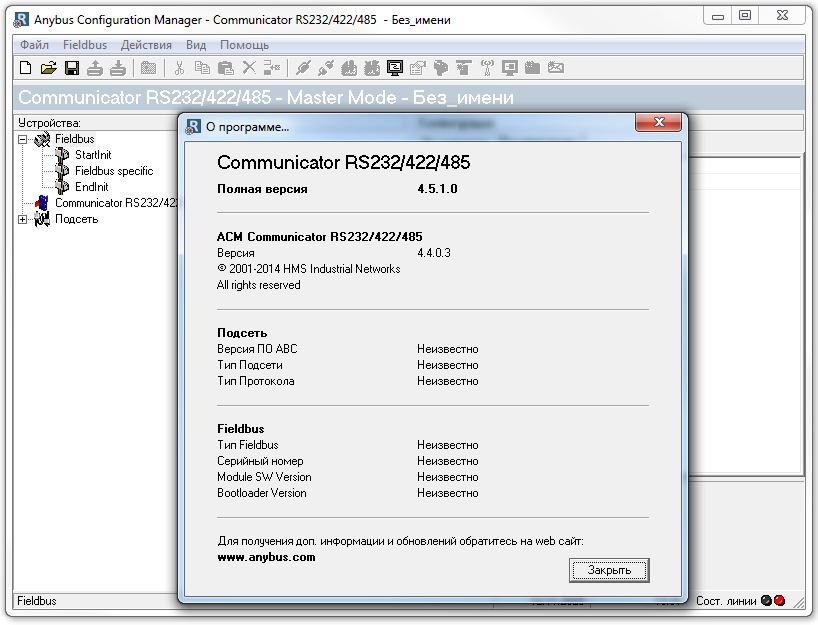Select StartInit in the device tree
Screen dimensions: 818x625
[92, 155]
